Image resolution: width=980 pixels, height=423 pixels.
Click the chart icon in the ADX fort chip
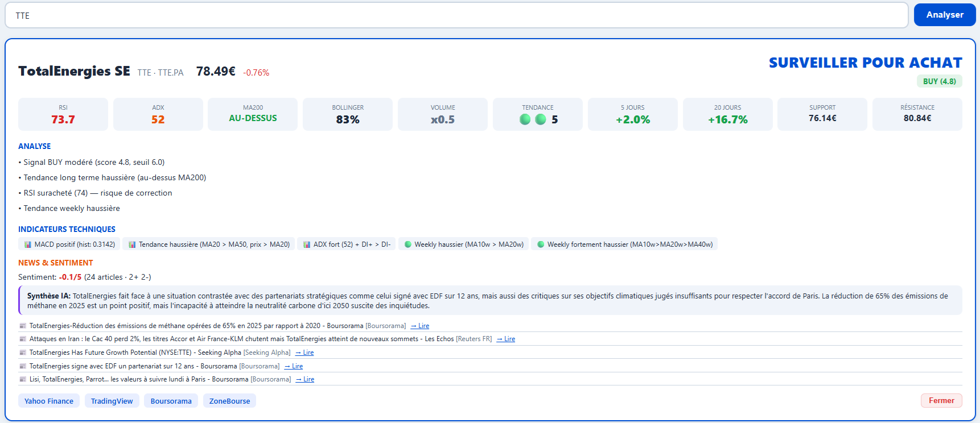pos(307,244)
